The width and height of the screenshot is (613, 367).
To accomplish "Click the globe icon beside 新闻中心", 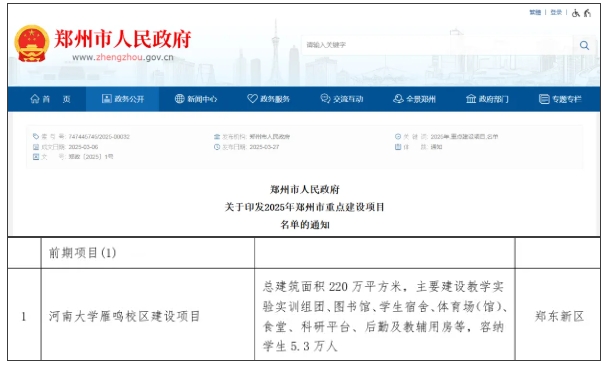I will pyautogui.click(x=179, y=99).
